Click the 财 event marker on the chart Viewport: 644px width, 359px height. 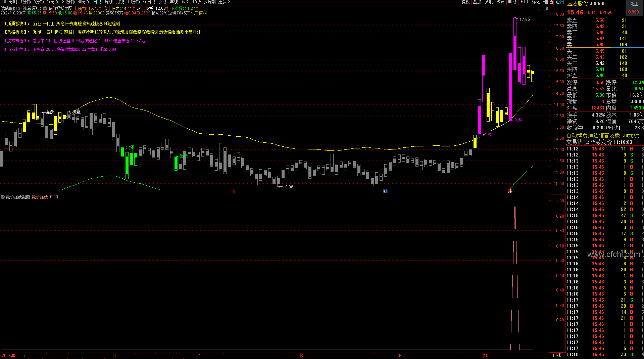tap(385, 191)
